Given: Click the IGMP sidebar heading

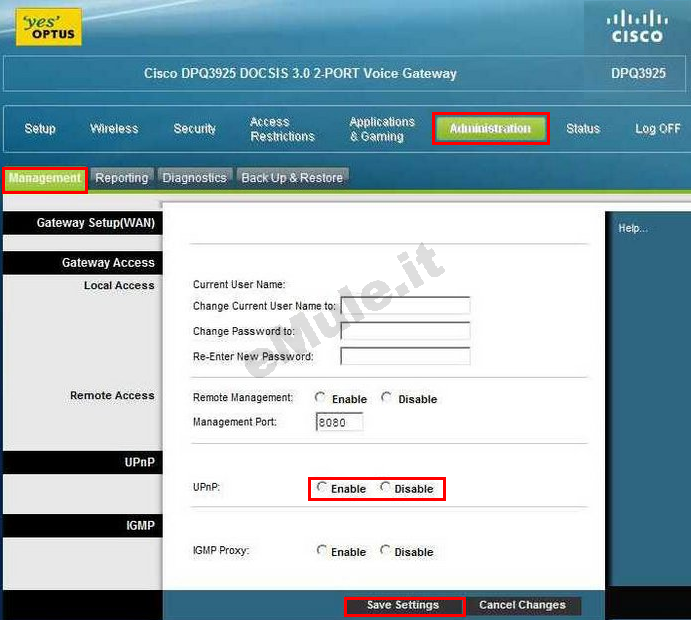Looking at the screenshot, I should click(x=140, y=525).
